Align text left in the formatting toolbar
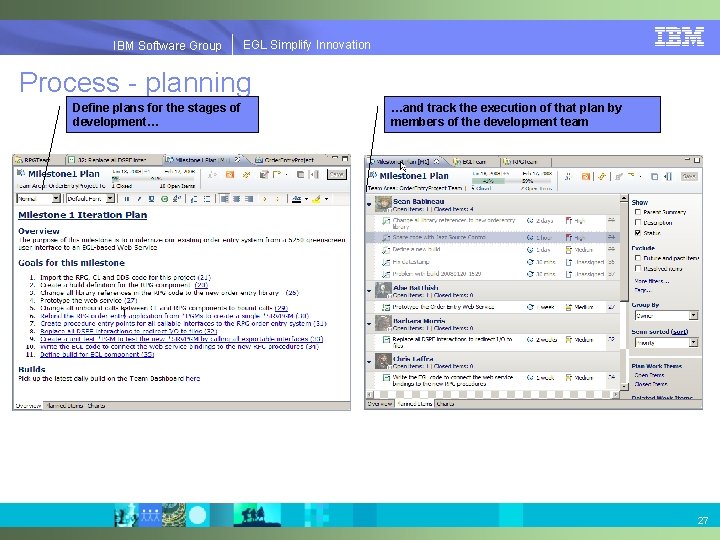 click(x=224, y=199)
